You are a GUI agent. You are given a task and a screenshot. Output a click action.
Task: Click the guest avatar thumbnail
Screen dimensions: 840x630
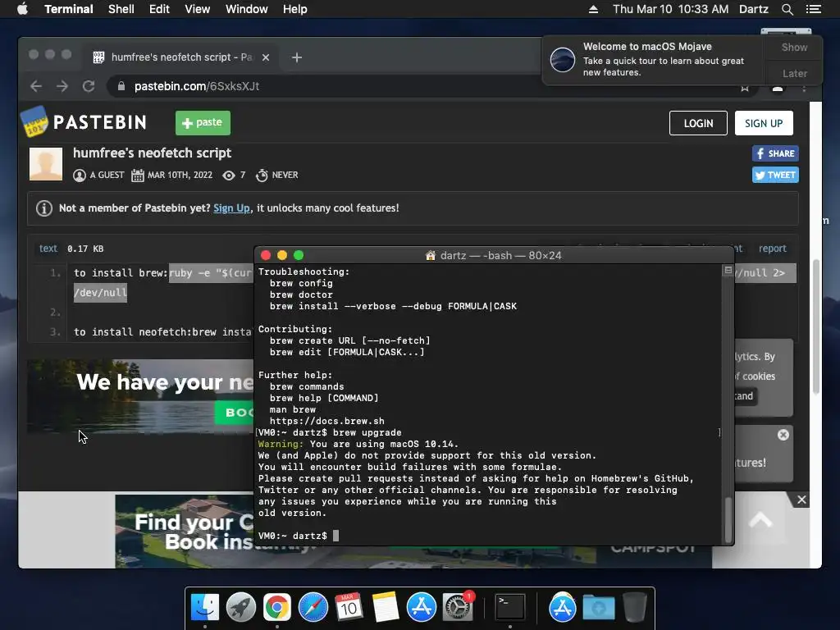point(46,164)
